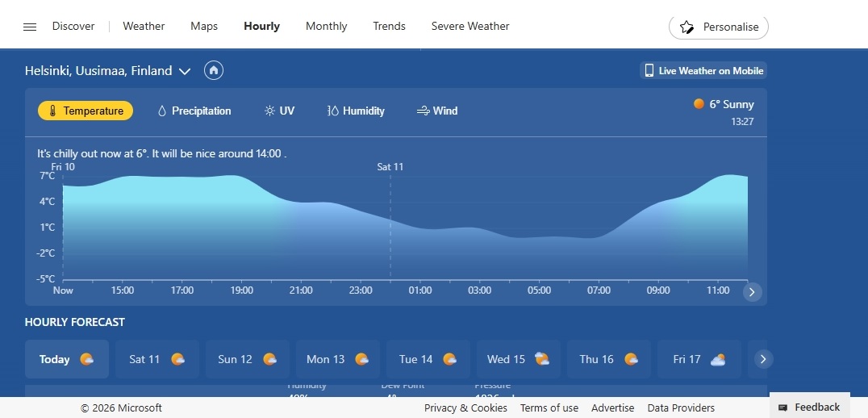Select Sat 11 forecast day

157,359
